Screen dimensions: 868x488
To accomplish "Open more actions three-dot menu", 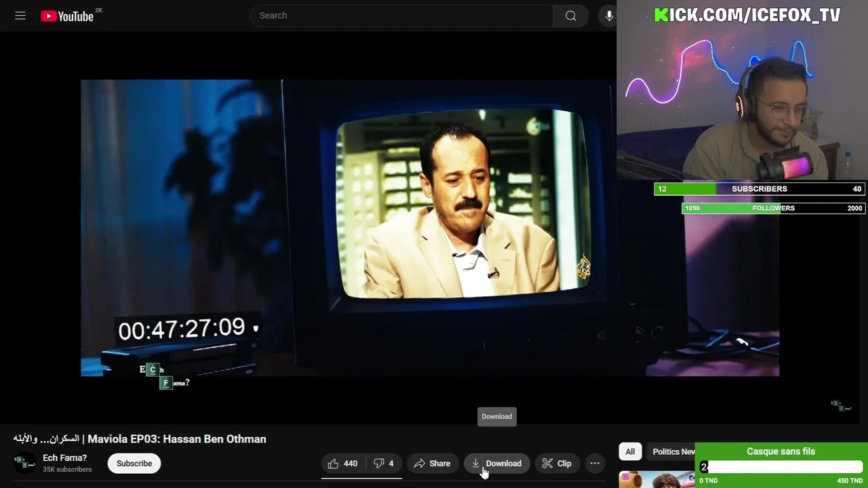I will click(595, 464).
